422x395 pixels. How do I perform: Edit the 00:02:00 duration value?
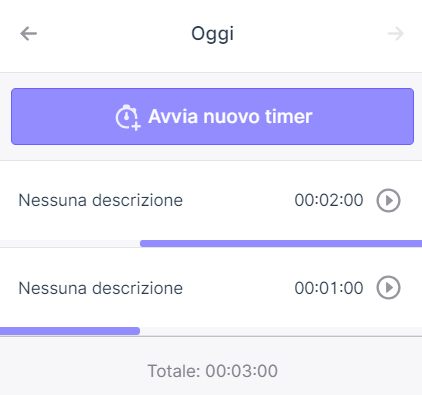click(x=329, y=200)
